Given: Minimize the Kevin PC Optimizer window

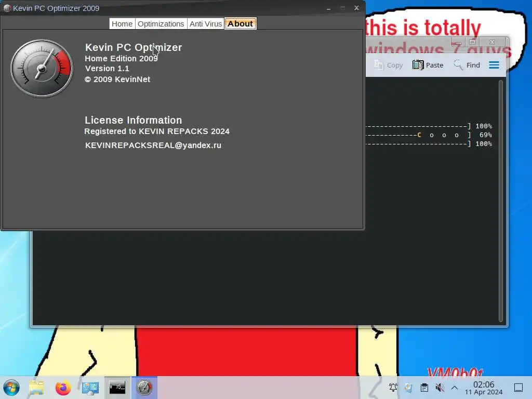Looking at the screenshot, I should 328,8.
